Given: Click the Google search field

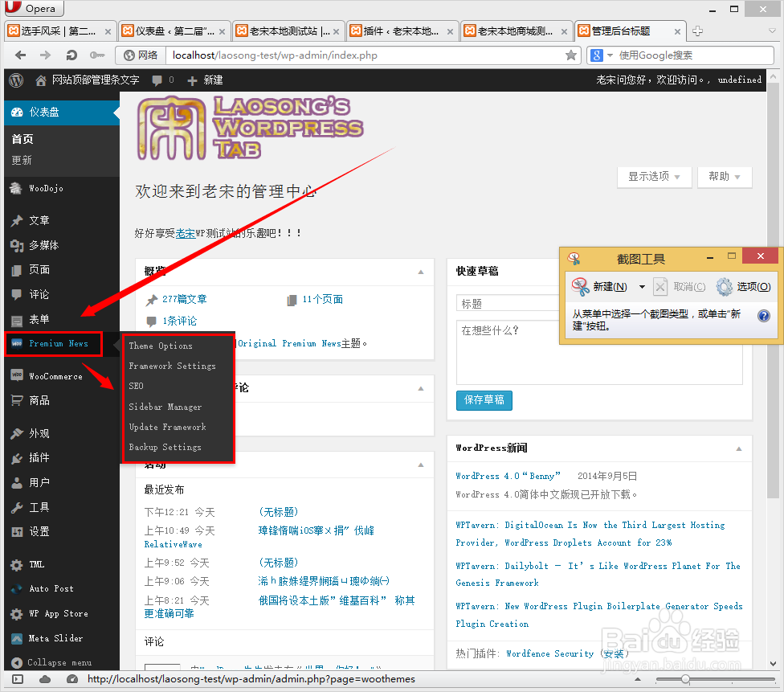Looking at the screenshot, I should point(694,55).
